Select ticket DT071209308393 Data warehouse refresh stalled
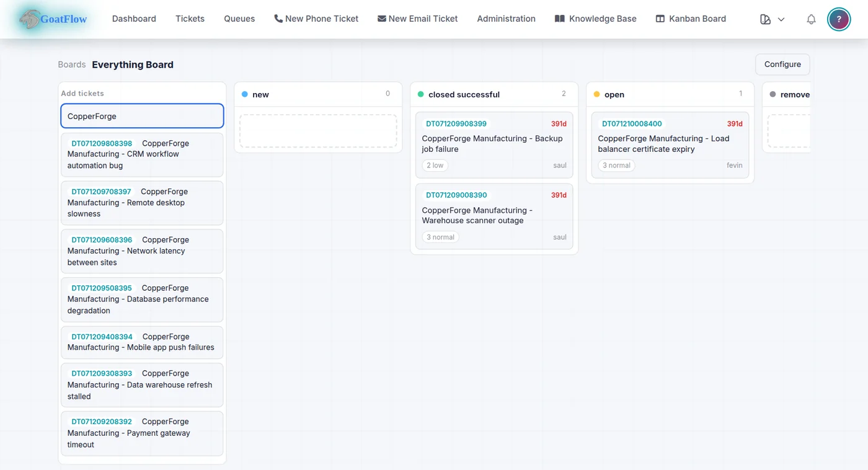868x470 pixels. point(142,385)
